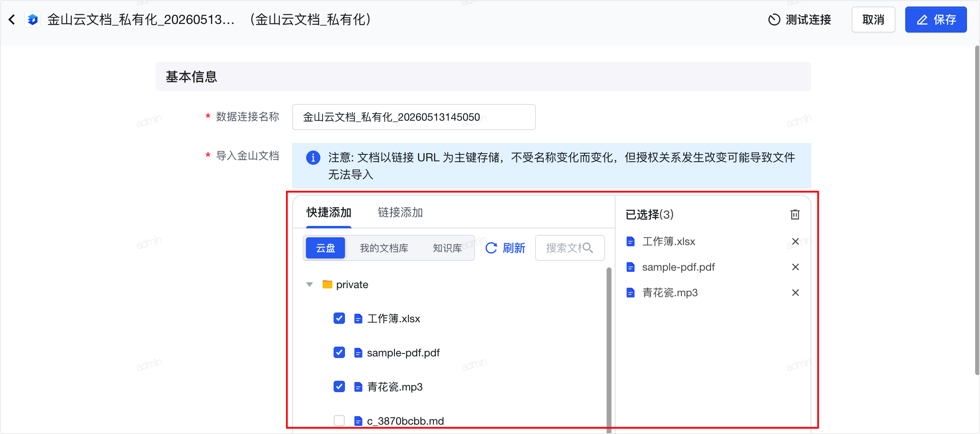Click 青花瓷.mp3 in the file tree
This screenshot has height=434, width=980.
point(395,387)
